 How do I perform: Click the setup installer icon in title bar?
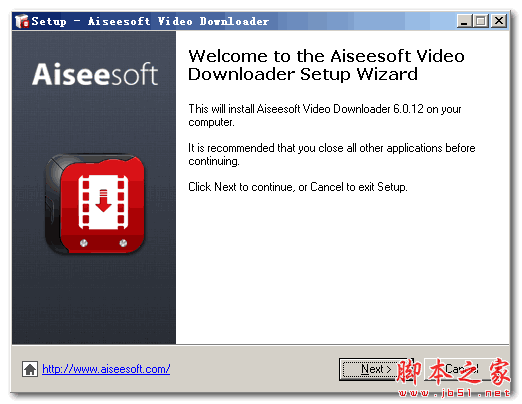pyautogui.click(x=22, y=21)
